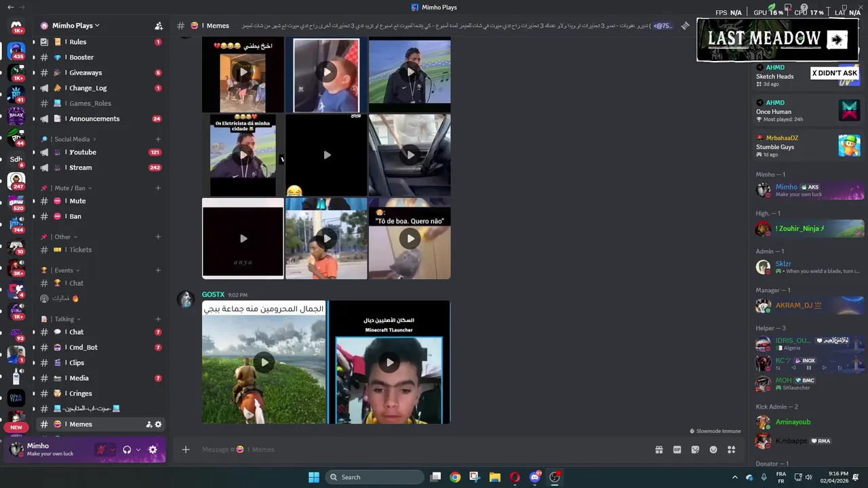Open the GIF picker
The height and width of the screenshot is (488, 868).
(677, 449)
